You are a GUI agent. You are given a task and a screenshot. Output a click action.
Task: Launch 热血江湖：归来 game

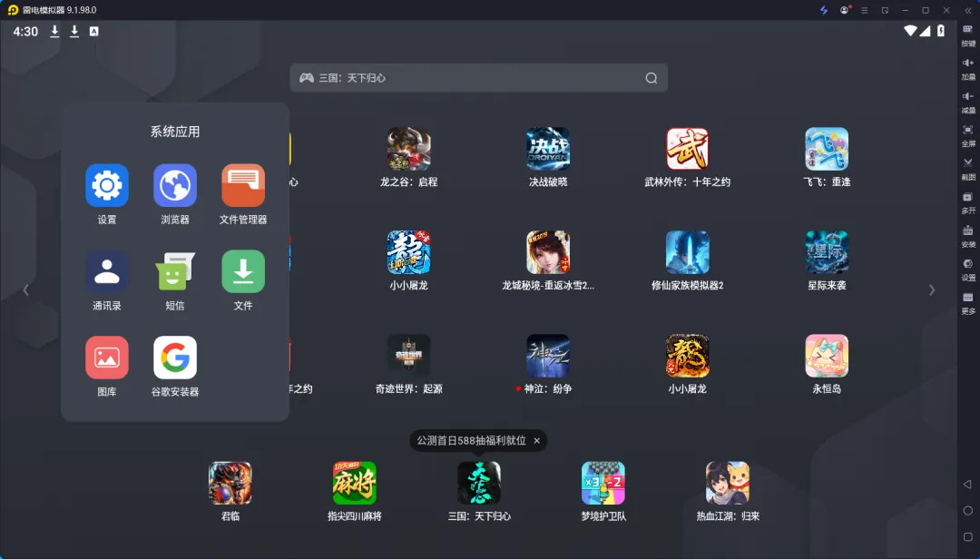[x=728, y=484]
